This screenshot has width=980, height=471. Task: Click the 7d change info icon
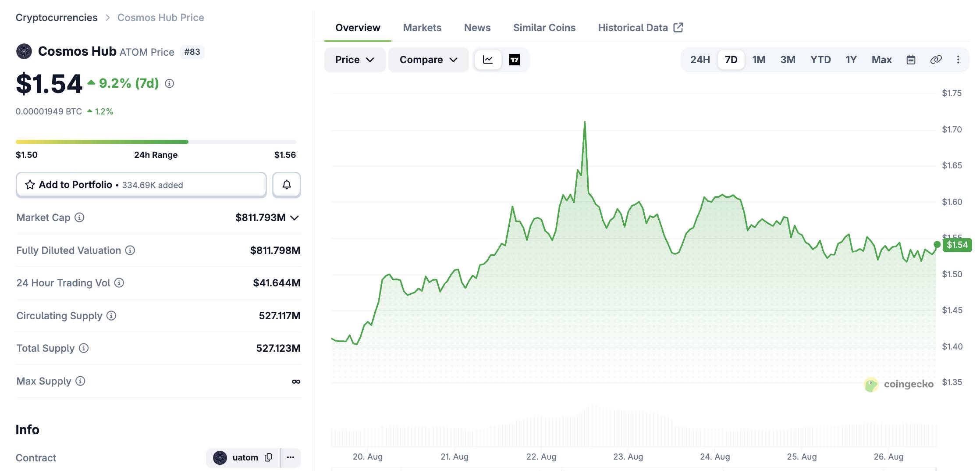coord(170,83)
